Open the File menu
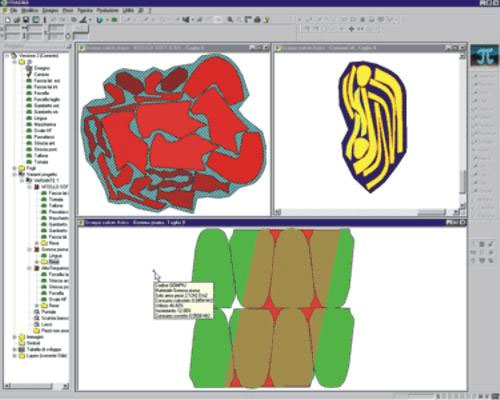Screen dimensions: 500x400 pos(13,11)
